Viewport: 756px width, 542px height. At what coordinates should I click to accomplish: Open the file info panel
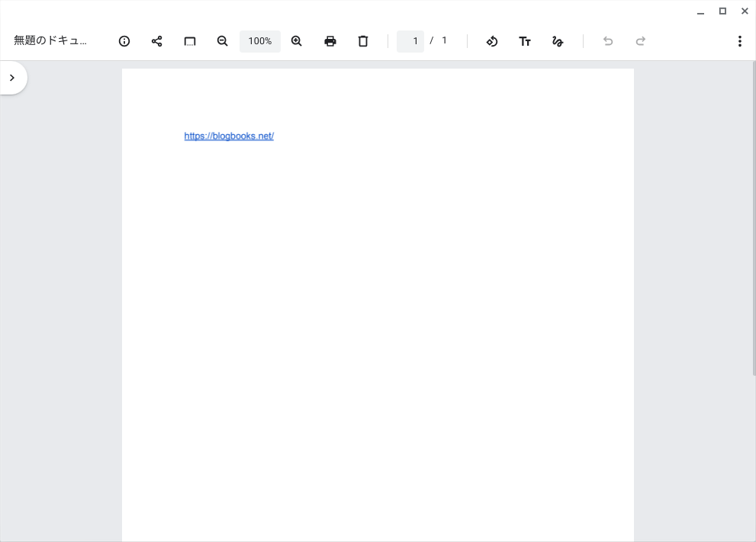point(124,41)
